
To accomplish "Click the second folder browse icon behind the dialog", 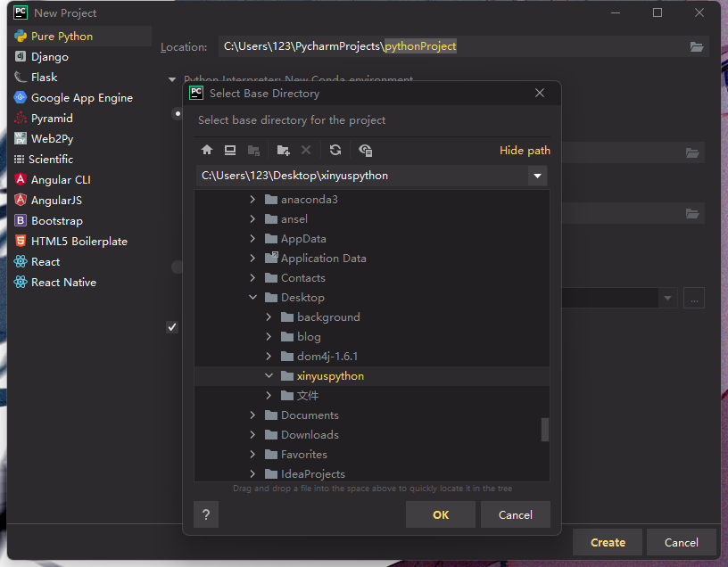I will (x=692, y=152).
